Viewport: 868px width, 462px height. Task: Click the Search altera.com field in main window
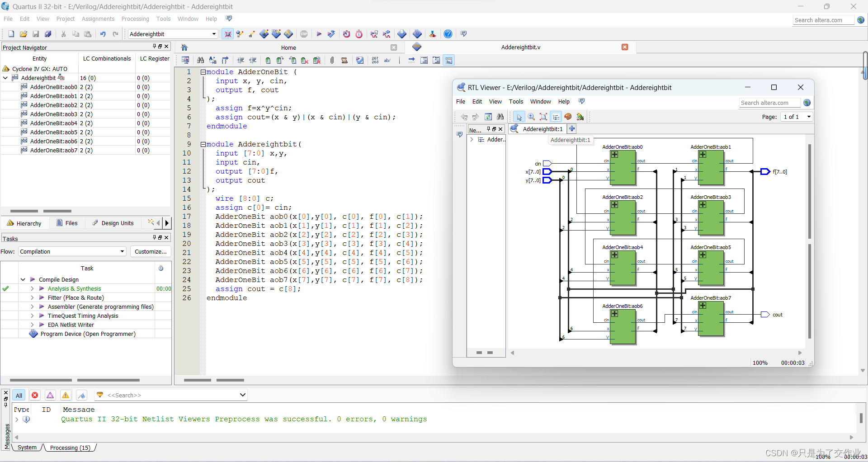pos(823,20)
